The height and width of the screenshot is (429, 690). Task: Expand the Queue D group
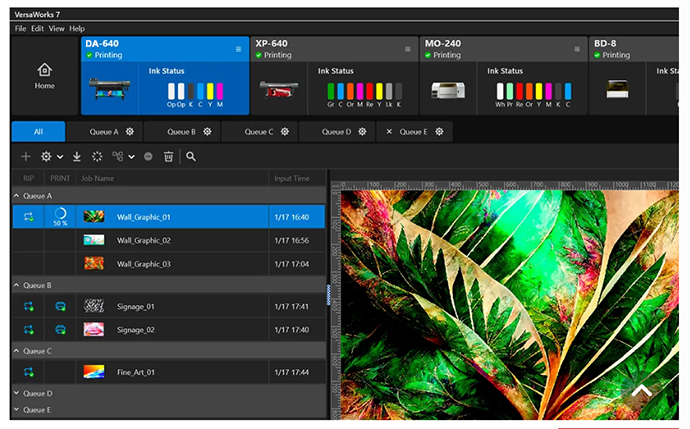tap(16, 393)
